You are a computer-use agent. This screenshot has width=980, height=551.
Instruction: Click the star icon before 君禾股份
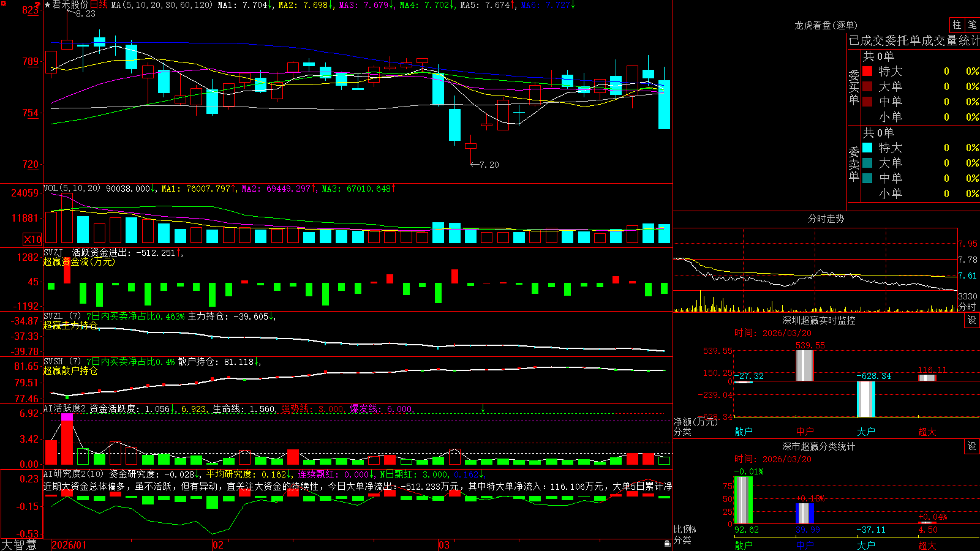(x=48, y=5)
